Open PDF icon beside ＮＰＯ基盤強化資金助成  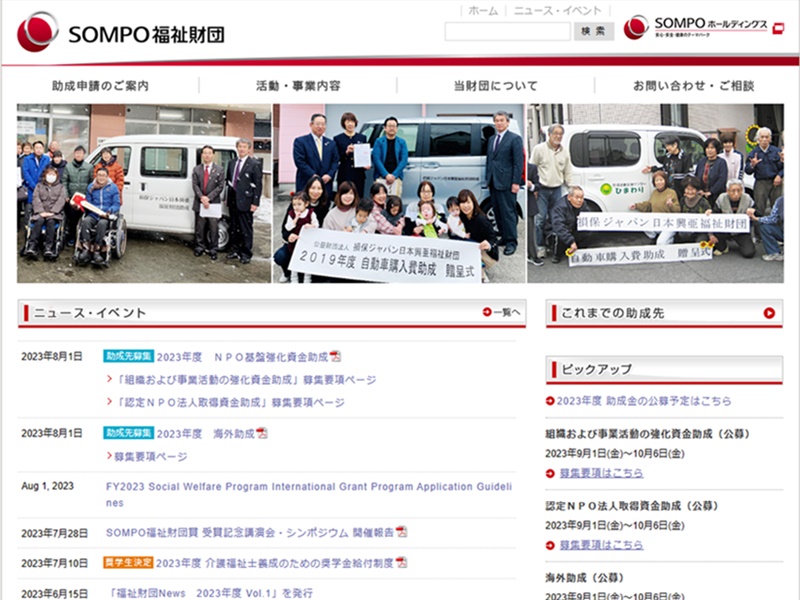tap(335, 356)
